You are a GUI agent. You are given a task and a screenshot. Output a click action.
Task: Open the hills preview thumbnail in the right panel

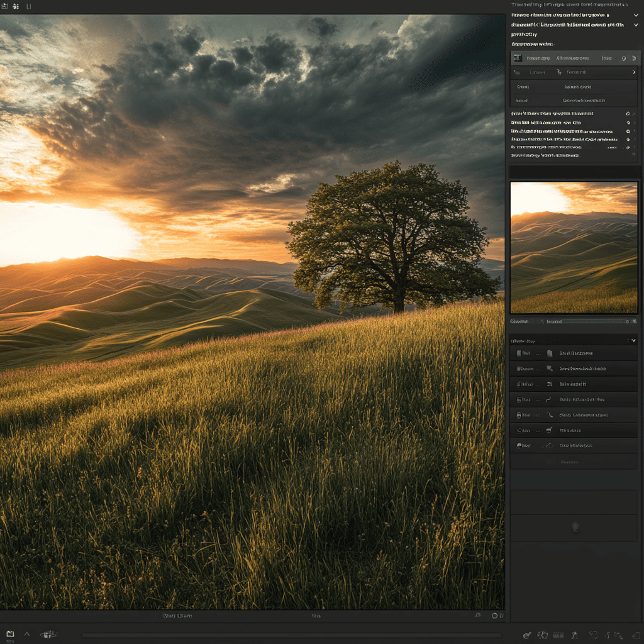click(x=574, y=248)
